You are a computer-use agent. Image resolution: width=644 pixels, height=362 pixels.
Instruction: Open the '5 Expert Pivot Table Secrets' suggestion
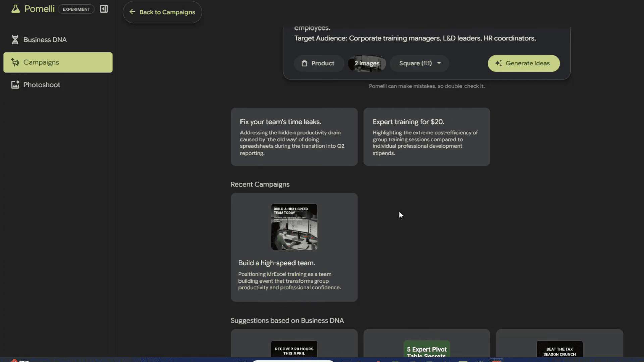click(x=427, y=343)
